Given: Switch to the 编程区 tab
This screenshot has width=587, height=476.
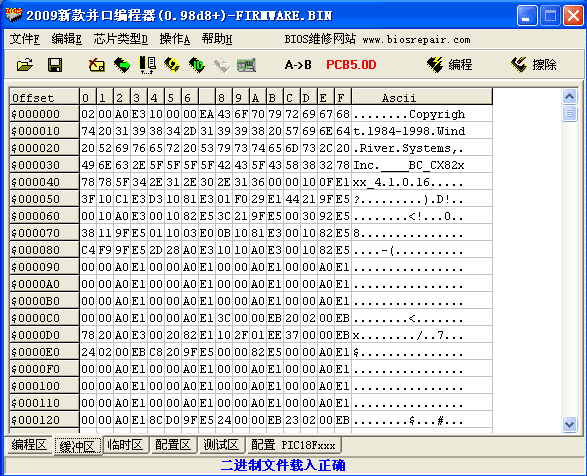Looking at the screenshot, I should point(29,445).
